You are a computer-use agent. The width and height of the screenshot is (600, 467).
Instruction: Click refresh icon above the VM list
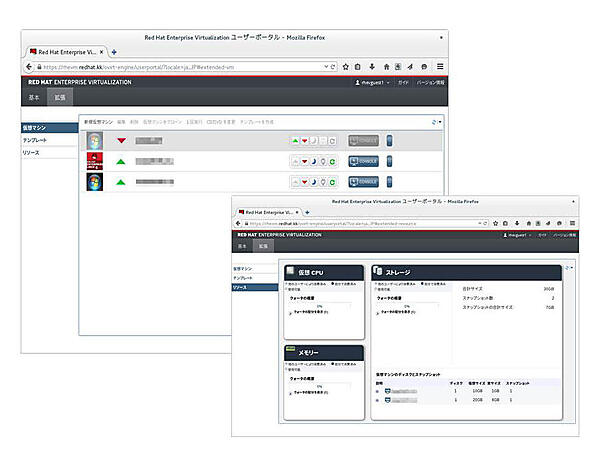pyautogui.click(x=434, y=122)
